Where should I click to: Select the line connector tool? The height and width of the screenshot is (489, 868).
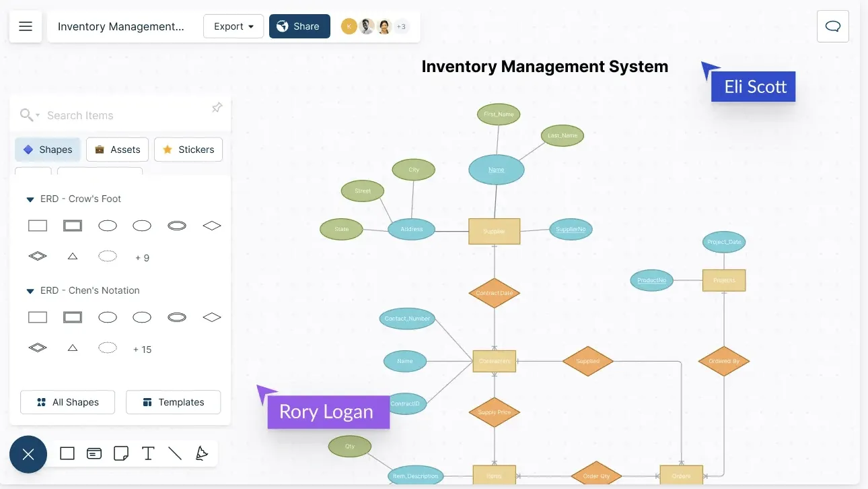(x=175, y=453)
